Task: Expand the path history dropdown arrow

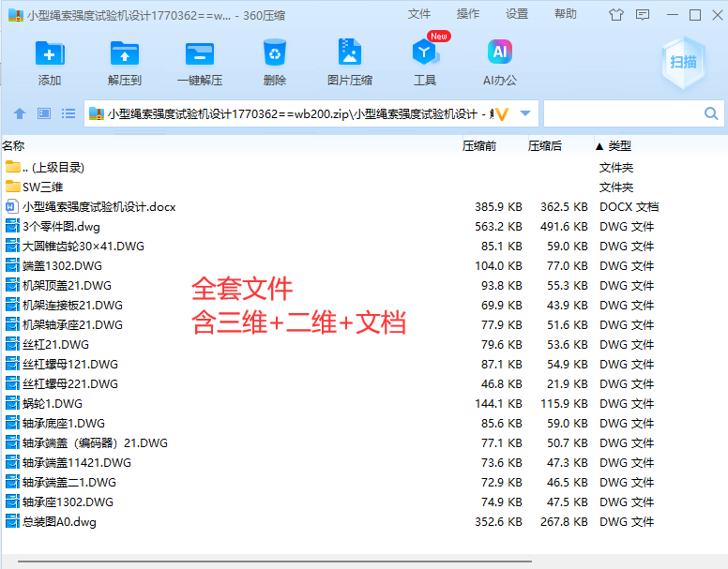Action: pyautogui.click(x=525, y=113)
